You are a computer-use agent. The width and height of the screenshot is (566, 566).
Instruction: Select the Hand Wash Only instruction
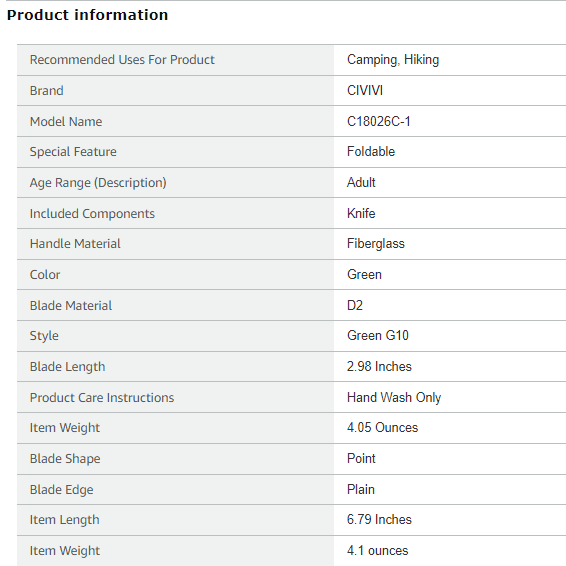pos(394,397)
